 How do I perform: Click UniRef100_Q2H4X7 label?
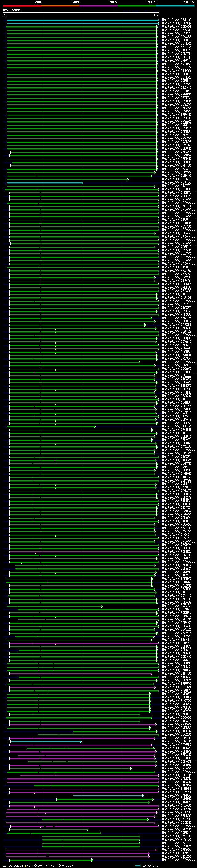tap(177, 382)
